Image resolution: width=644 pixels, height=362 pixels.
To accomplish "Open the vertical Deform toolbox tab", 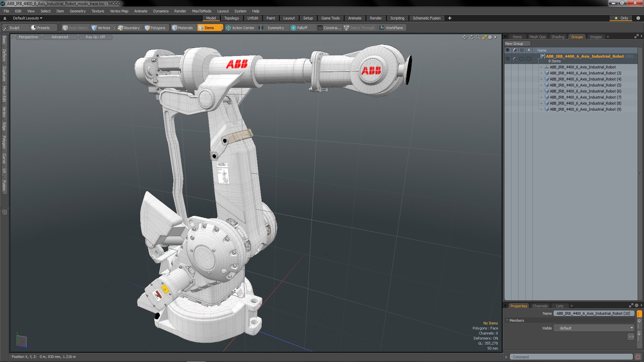I will [4, 55].
